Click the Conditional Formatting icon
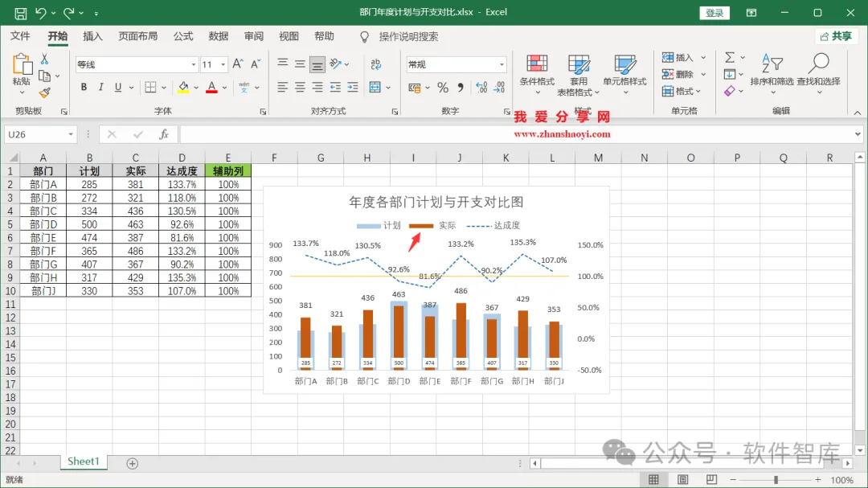868x488 pixels. (536, 64)
